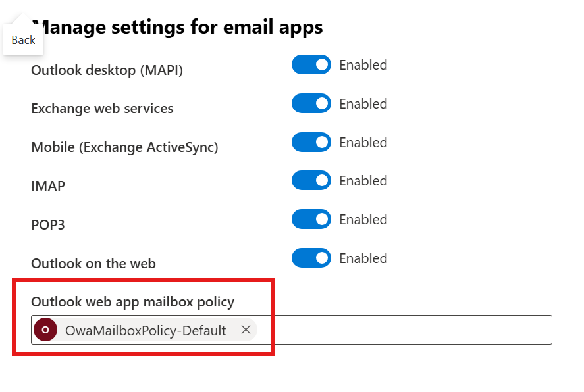Click the IMAP label
The width and height of the screenshot is (584, 392).
click(48, 186)
